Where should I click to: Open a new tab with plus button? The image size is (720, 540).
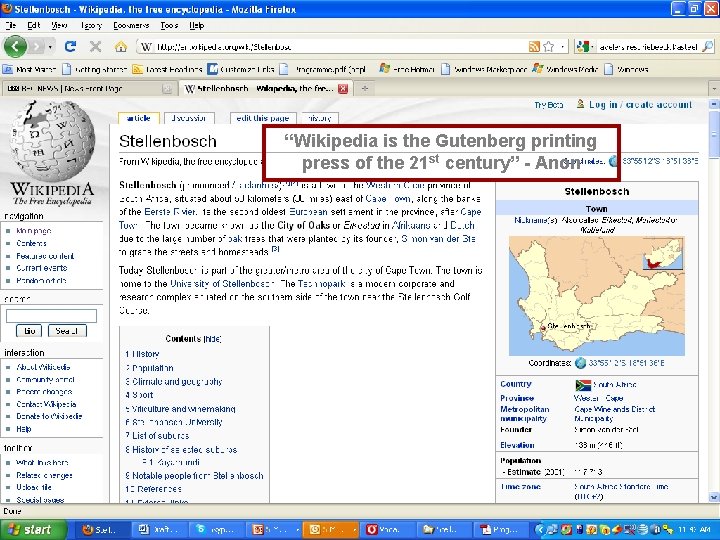coord(365,88)
